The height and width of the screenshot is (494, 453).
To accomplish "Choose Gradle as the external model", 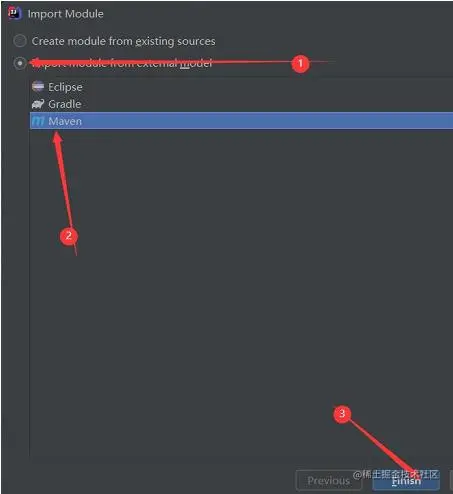I will click(x=65, y=104).
